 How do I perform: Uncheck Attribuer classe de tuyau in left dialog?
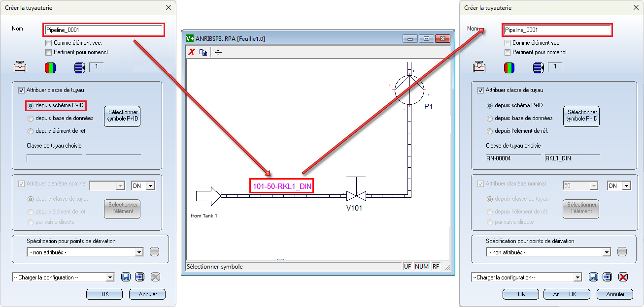[x=21, y=90]
